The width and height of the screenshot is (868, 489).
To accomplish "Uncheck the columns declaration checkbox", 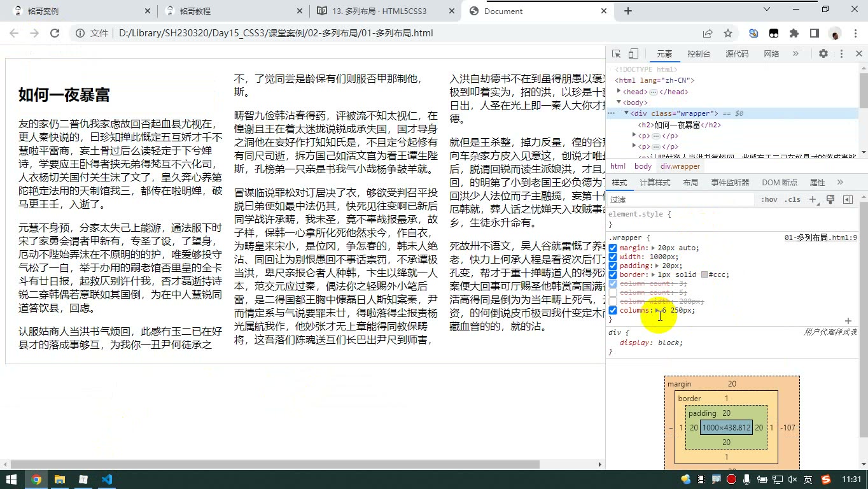I will click(x=613, y=311).
